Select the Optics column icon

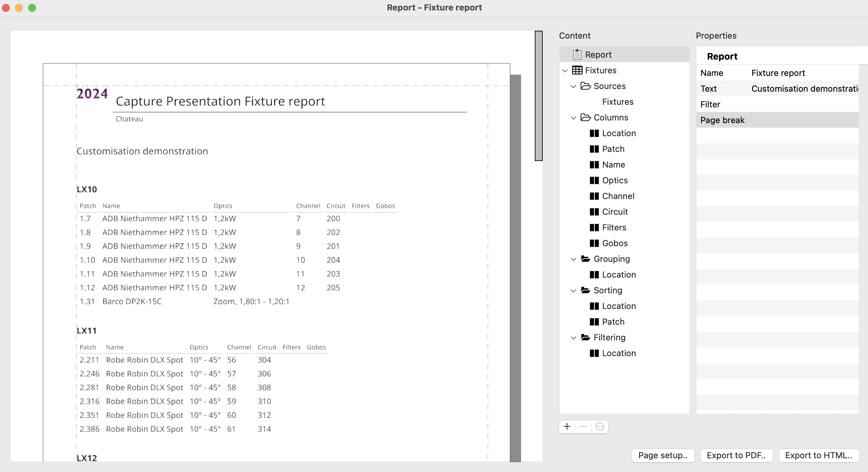point(594,180)
